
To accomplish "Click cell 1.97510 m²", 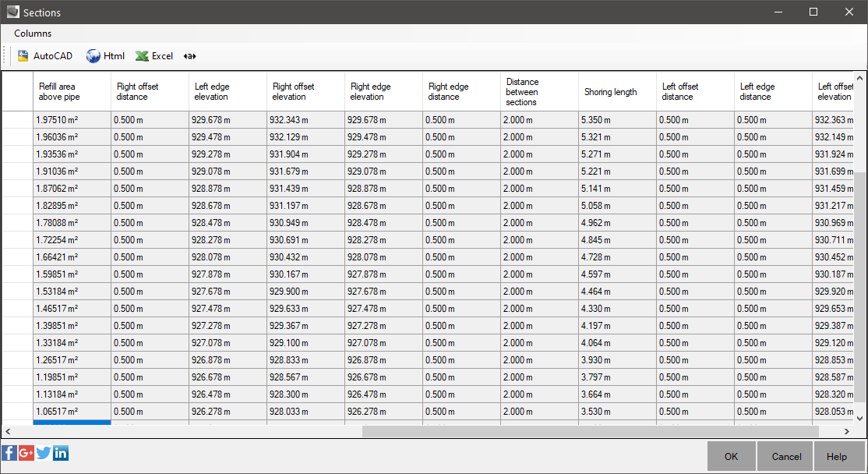I will [72, 119].
